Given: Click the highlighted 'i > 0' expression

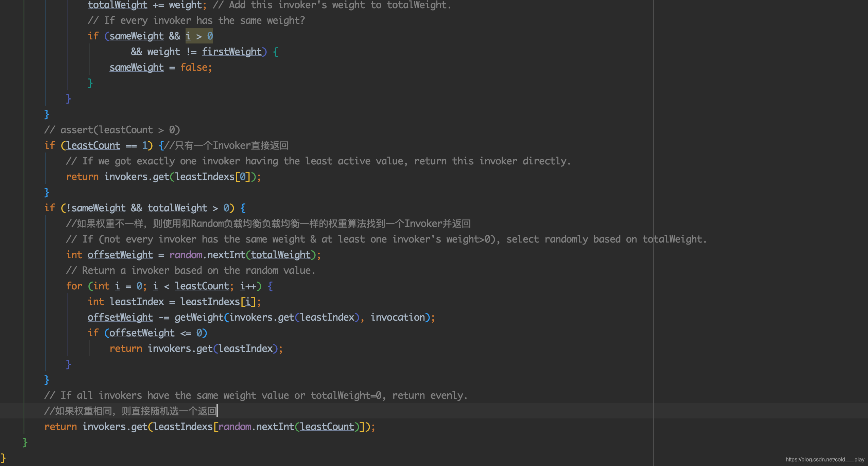Looking at the screenshot, I should click(x=199, y=36).
